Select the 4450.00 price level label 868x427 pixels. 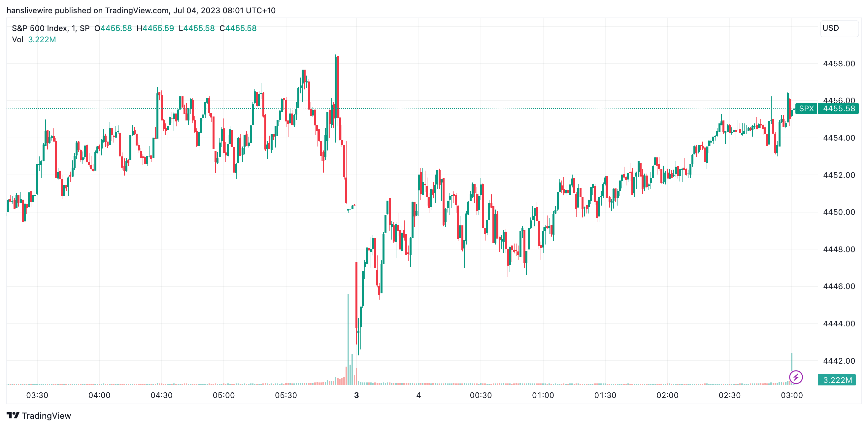[839, 212]
